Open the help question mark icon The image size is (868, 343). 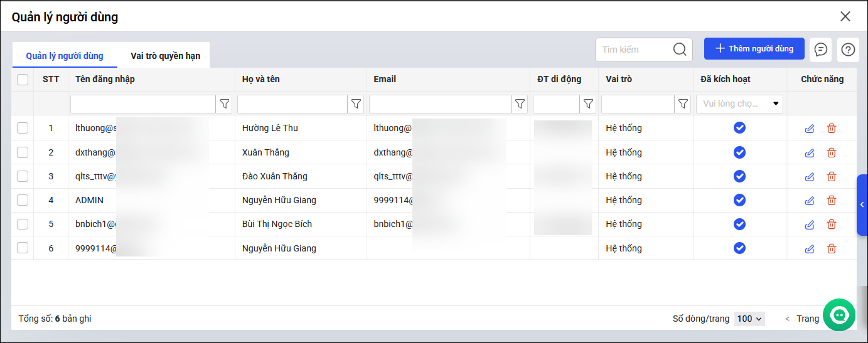coord(848,50)
